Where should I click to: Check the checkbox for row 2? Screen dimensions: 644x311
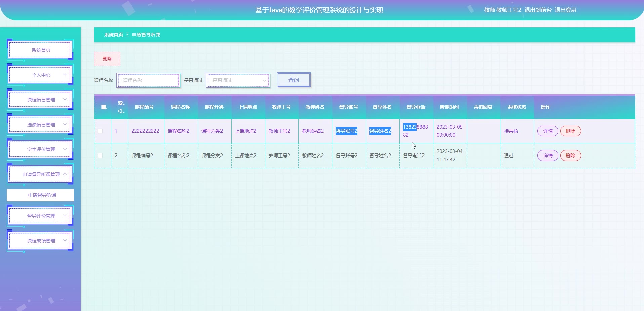point(100,155)
